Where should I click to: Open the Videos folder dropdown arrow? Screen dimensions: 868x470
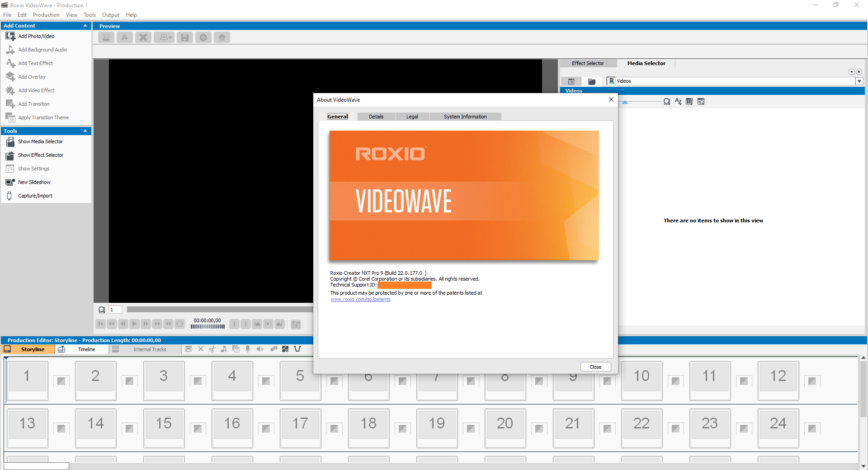coord(859,81)
